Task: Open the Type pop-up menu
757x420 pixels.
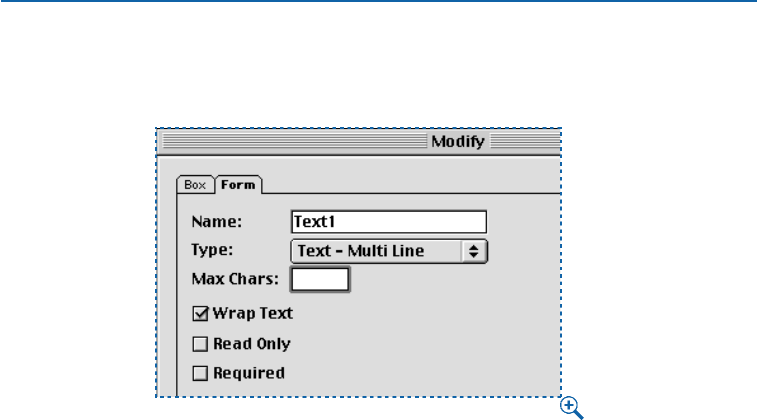Action: [376, 251]
